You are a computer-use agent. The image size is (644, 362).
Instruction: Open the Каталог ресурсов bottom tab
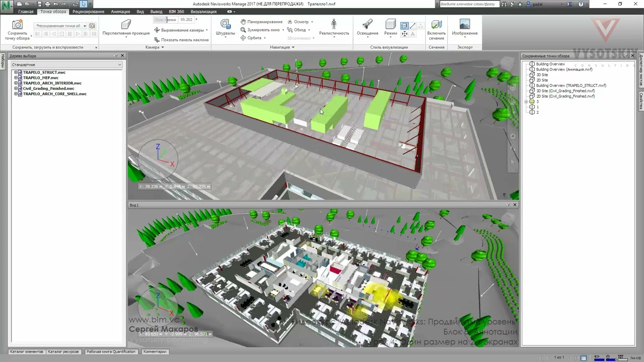point(63,352)
